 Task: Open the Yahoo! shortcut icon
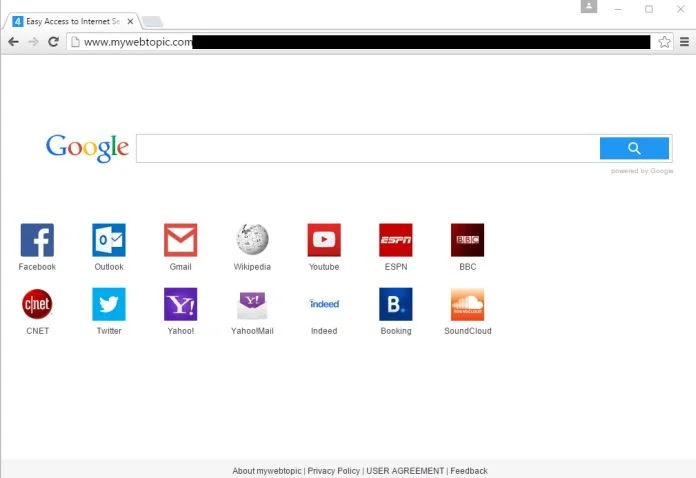point(181,304)
